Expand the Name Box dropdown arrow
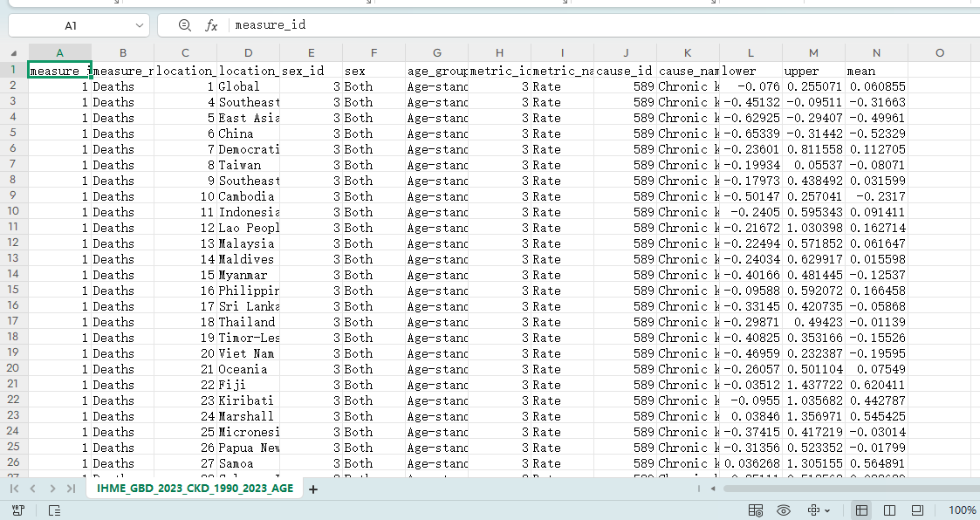This screenshot has height=520, width=980. pyautogui.click(x=139, y=25)
